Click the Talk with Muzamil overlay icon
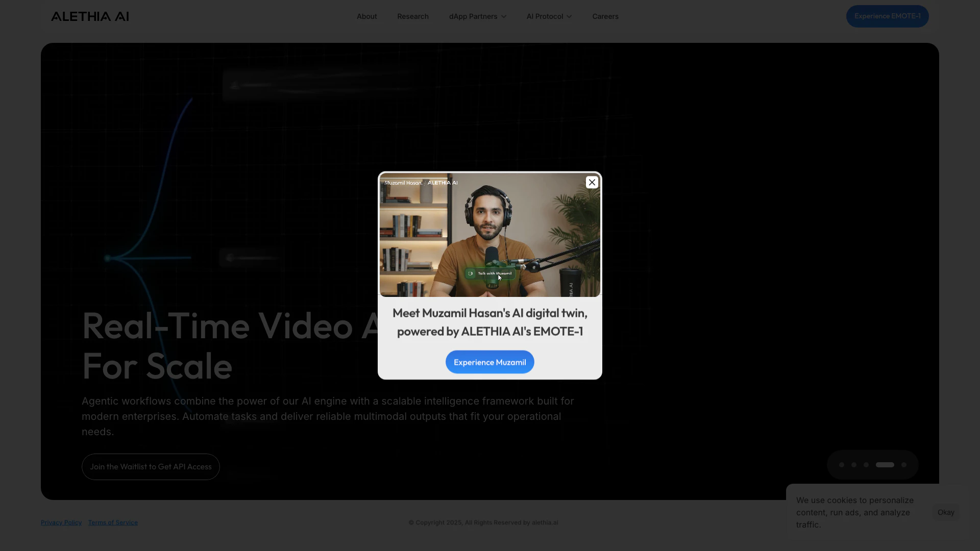Image resolution: width=980 pixels, height=551 pixels. click(471, 273)
